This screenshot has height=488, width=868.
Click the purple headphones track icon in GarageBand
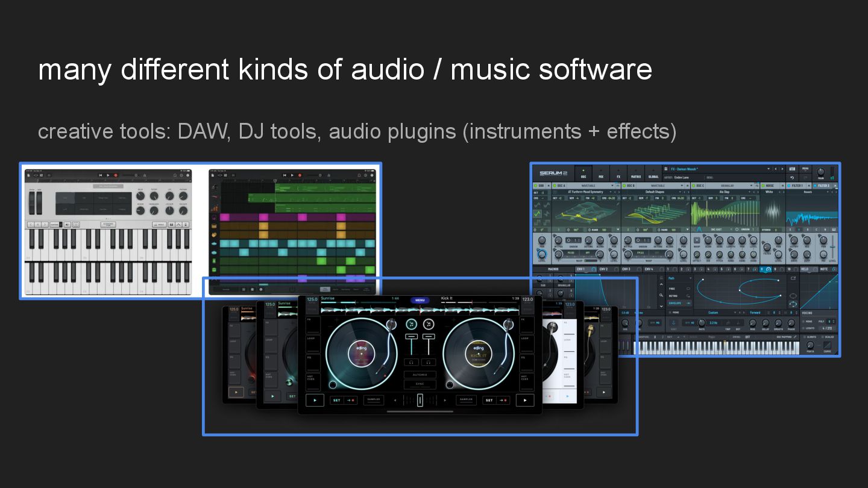pos(213,217)
